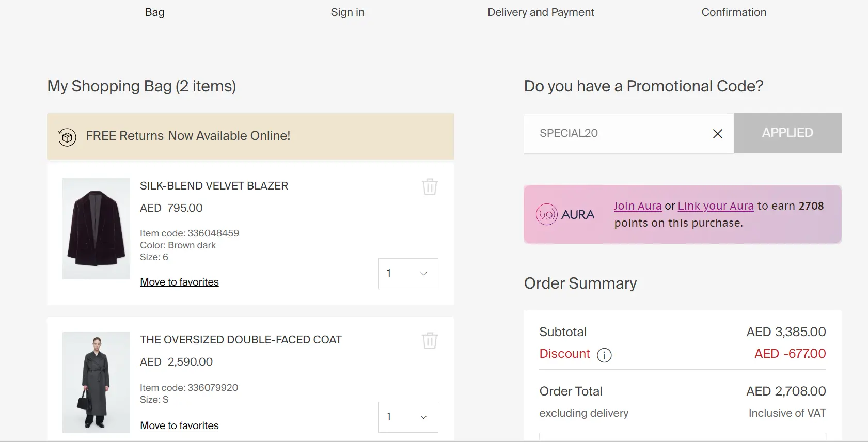Screen dimensions: 868x442
Task: Click the free returns package icon
Action: click(67, 136)
